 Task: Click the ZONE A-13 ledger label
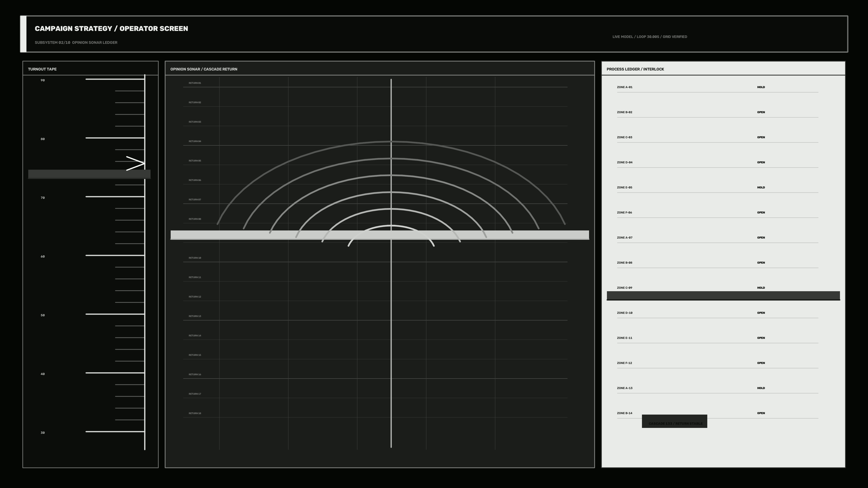(625, 388)
